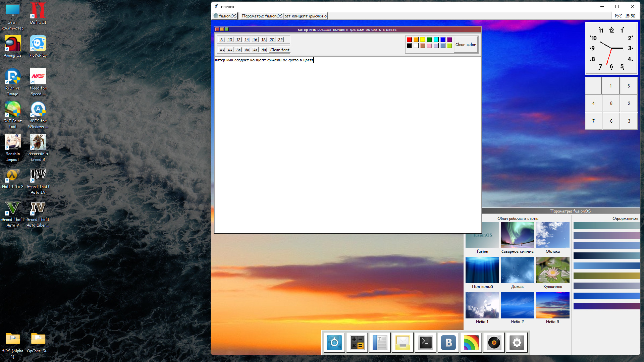This screenshot has height=362, width=644.
Task: Open the mail app in the dock
Action: pyautogui.click(x=402, y=343)
